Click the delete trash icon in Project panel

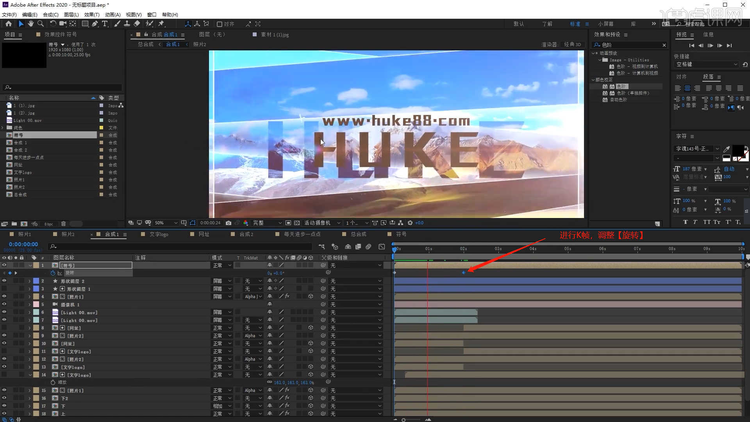pos(63,223)
